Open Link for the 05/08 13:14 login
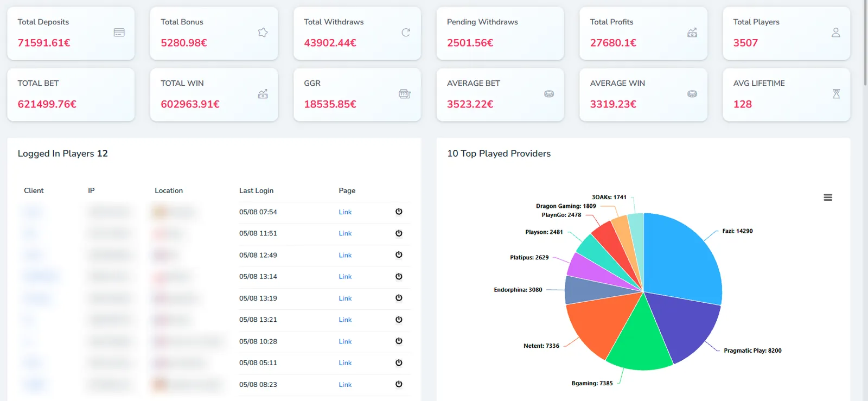868x401 pixels. tap(345, 277)
